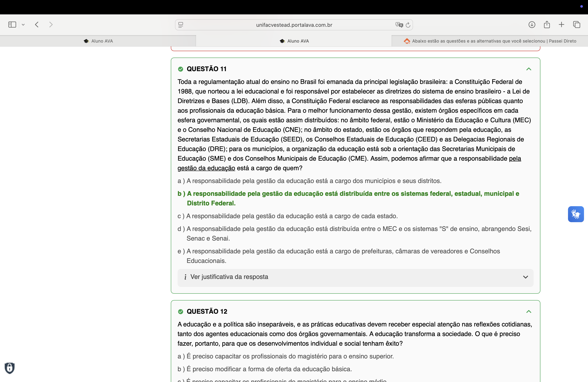Open the sidebar options dropdown arrow
This screenshot has width=588, height=382.
tap(23, 25)
